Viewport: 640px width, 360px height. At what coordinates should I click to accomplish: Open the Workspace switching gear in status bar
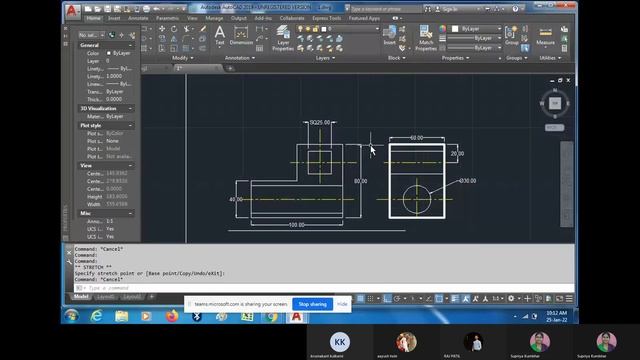(511, 299)
